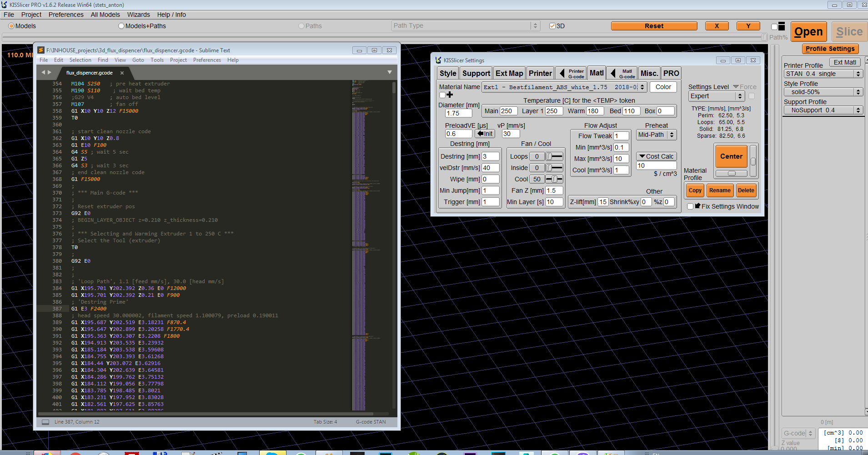Screen dimensions: 868x455
Task: Click the side panel toggle in Sublime status bar
Action: pyautogui.click(x=45, y=422)
